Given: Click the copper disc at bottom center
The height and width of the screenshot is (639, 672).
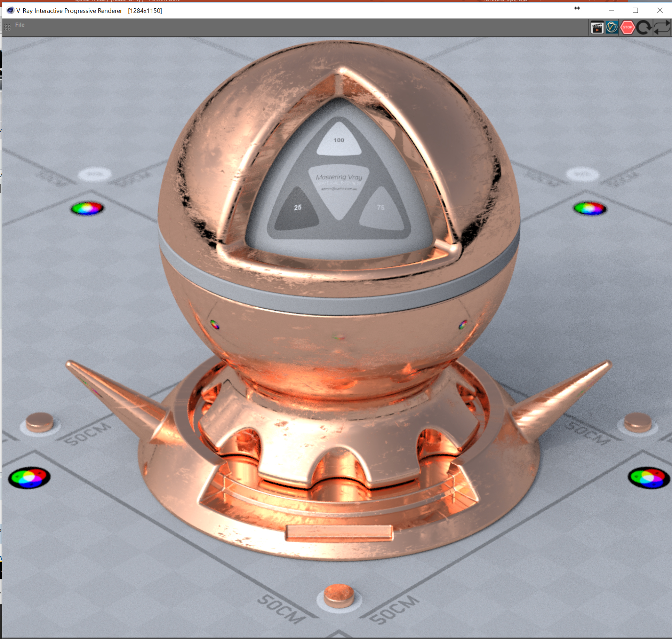Looking at the screenshot, I should [x=339, y=595].
